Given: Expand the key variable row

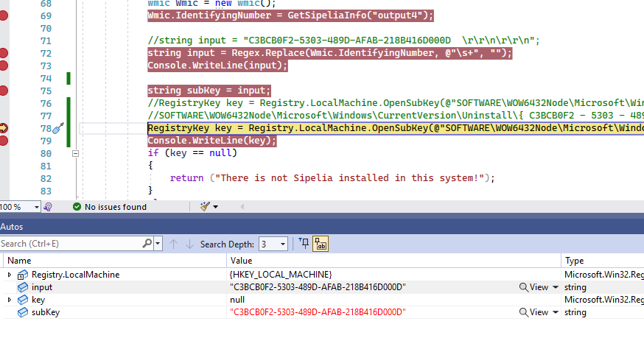Looking at the screenshot, I should pos(10,300).
